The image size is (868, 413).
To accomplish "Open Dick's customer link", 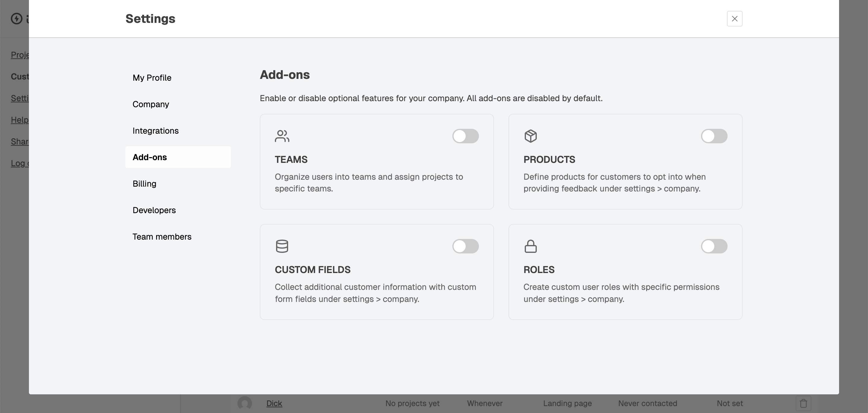I will [274, 403].
